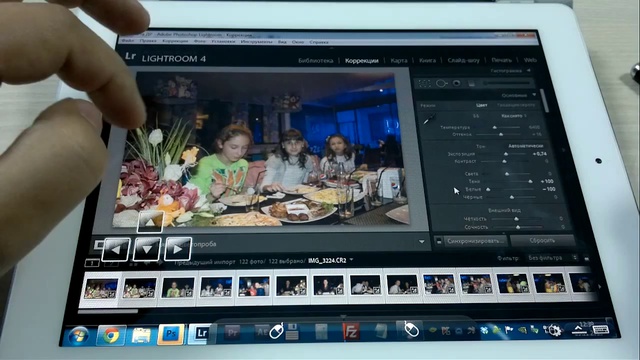Switch to the Web module
640x360 pixels.
pos(530,60)
